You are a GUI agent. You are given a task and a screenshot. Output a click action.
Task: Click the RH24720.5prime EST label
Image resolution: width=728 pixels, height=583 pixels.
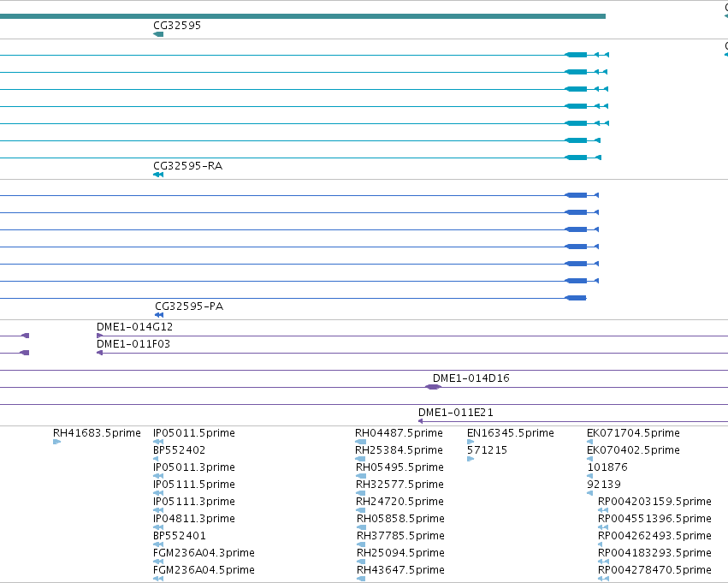point(400,502)
